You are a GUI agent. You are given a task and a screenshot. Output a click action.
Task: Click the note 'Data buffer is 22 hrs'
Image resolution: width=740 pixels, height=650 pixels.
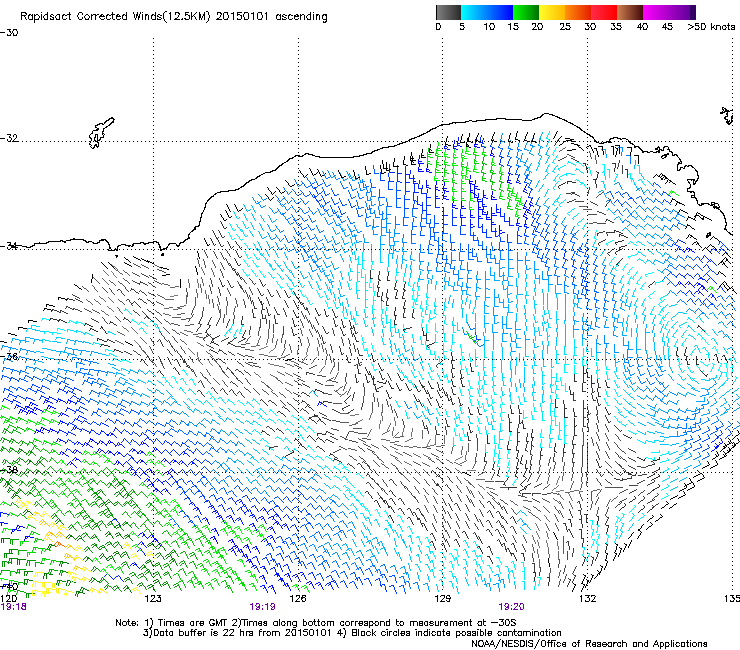point(204,633)
